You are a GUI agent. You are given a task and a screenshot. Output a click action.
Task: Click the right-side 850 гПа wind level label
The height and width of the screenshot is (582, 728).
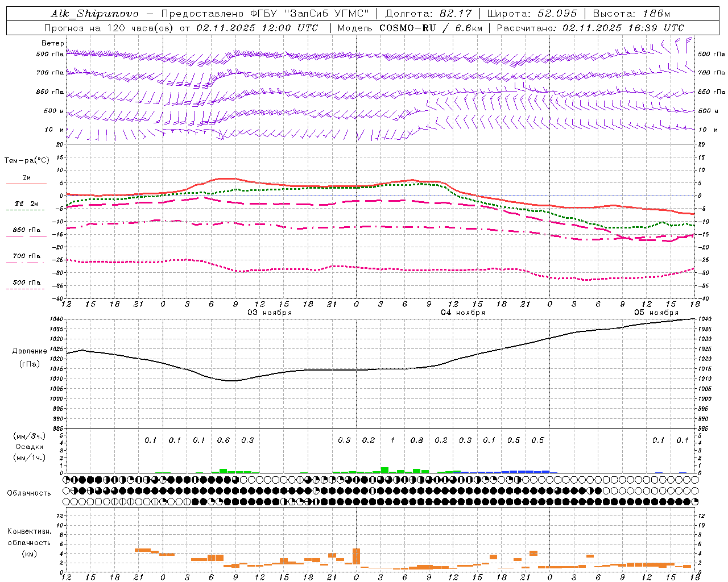pos(712,92)
